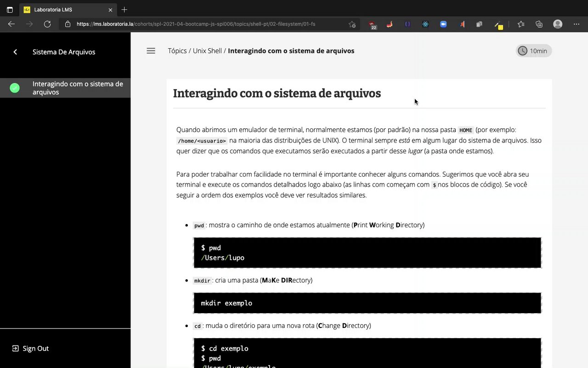The width and height of the screenshot is (588, 368).
Task: Open the Favorites list icon
Action: [521, 24]
